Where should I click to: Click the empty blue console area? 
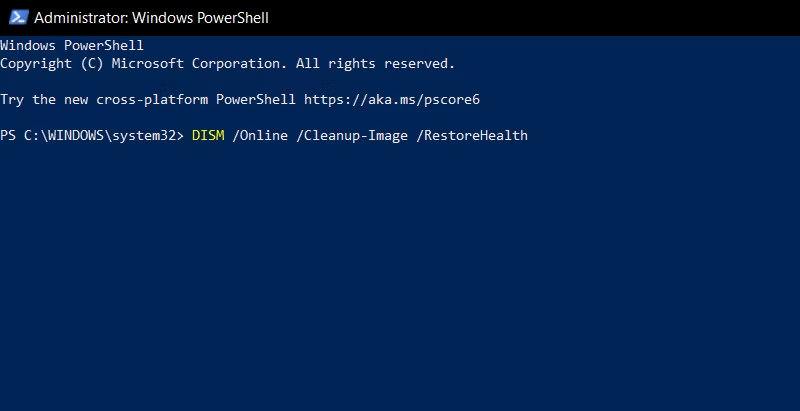click(400, 275)
